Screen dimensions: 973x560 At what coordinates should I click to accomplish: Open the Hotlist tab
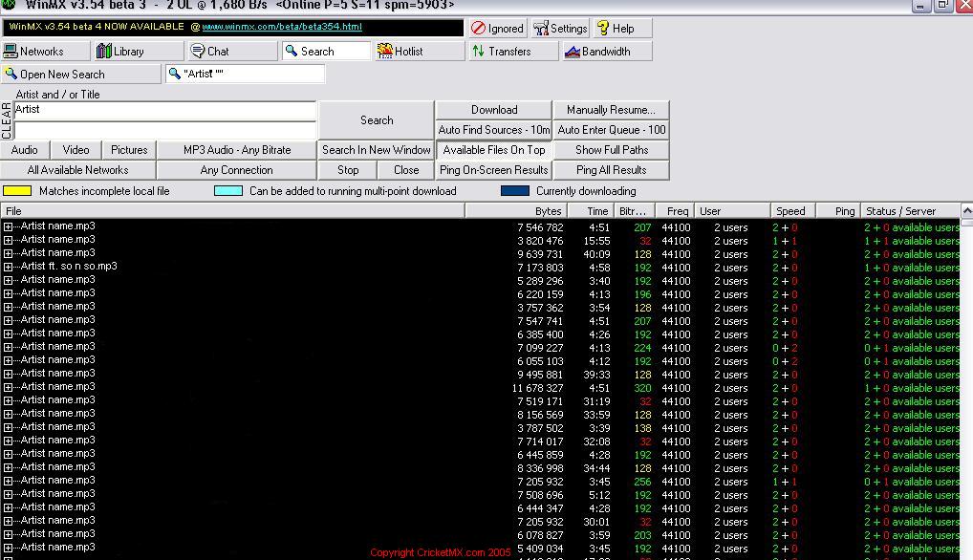[x=419, y=52]
